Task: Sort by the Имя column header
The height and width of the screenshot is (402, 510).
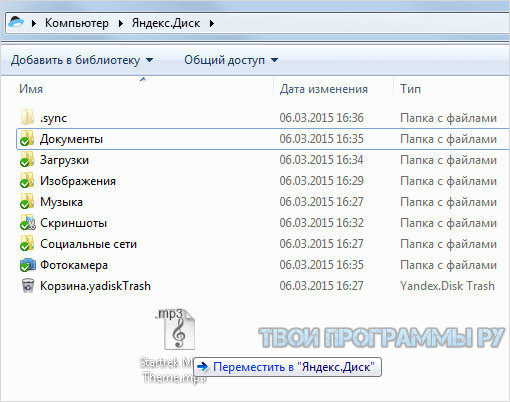Action: tap(31, 89)
